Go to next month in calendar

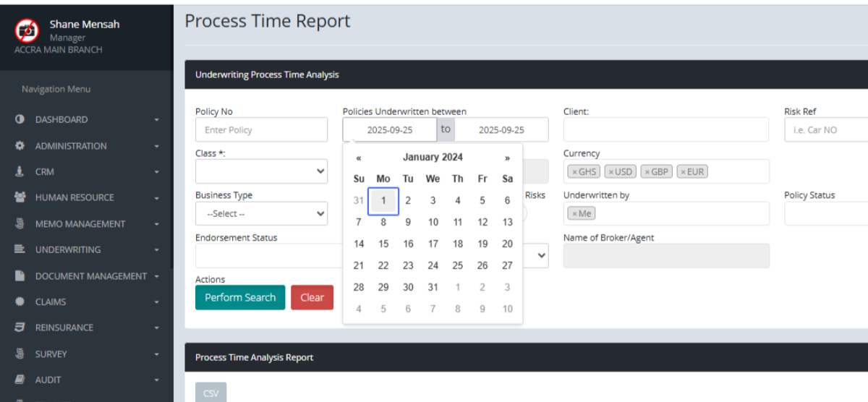[x=507, y=158]
